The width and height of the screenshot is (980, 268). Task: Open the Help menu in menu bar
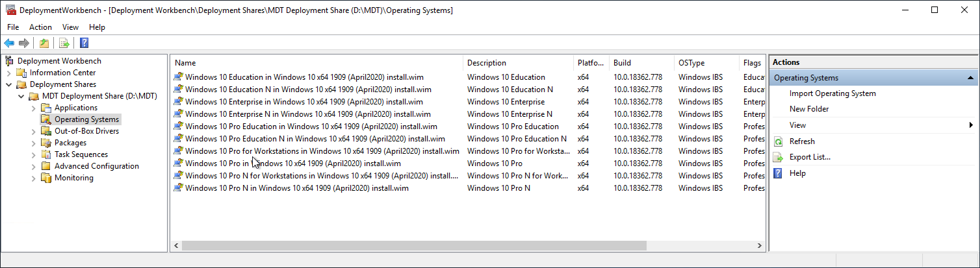97,27
